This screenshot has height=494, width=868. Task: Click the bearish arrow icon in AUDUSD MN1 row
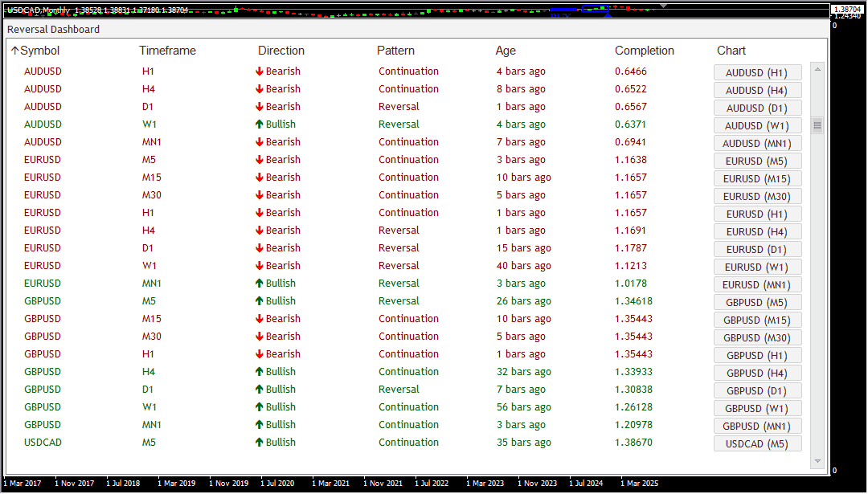point(259,142)
